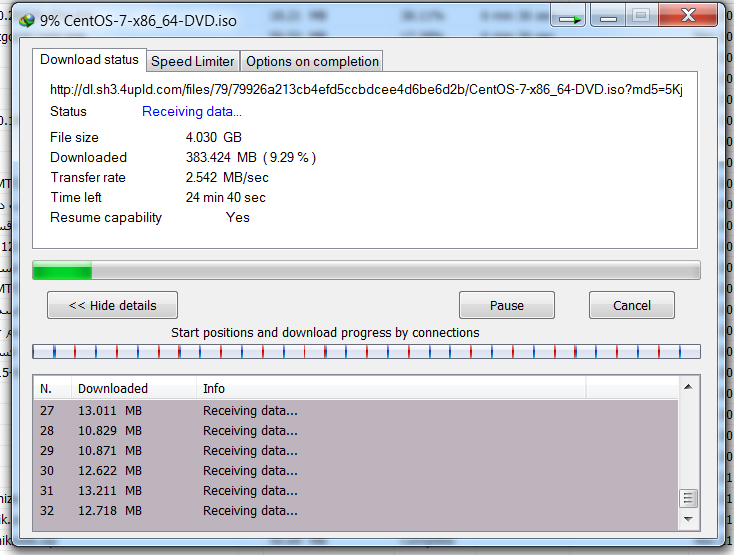
Task: Click the IDM icon in the title bar
Action: point(27,20)
